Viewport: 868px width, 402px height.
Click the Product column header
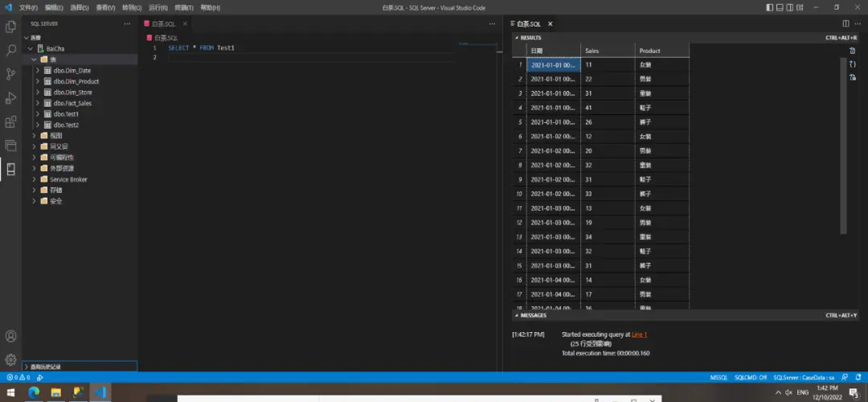[x=662, y=51]
